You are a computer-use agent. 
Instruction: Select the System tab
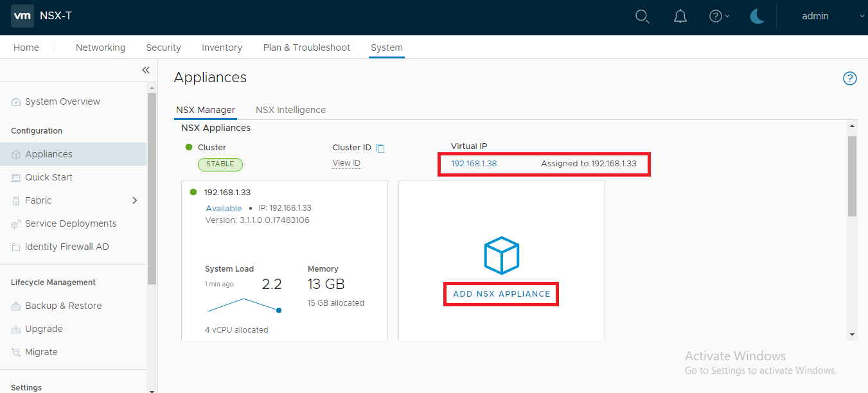click(387, 48)
